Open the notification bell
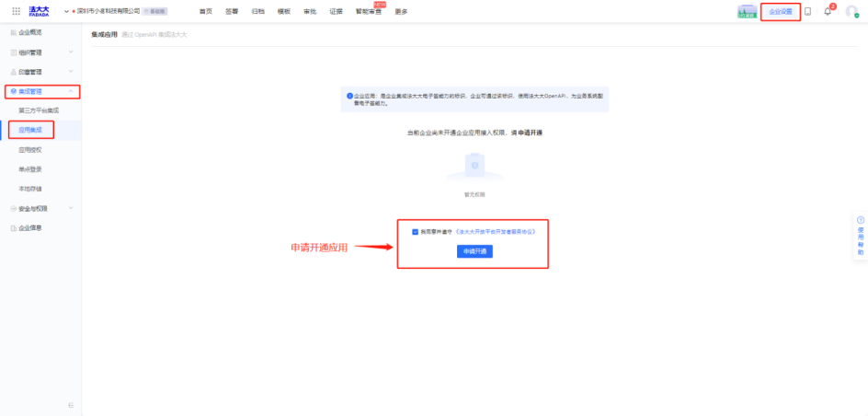The width and height of the screenshot is (868, 416). point(828,11)
